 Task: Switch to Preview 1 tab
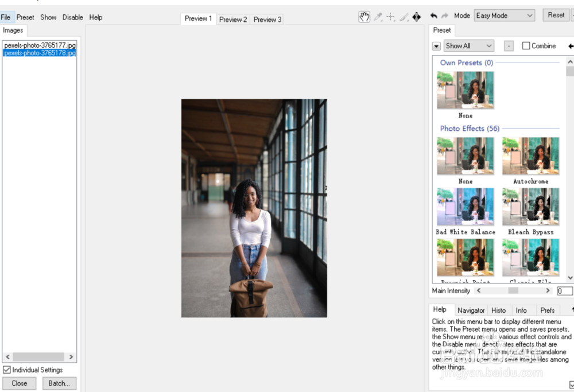199,19
